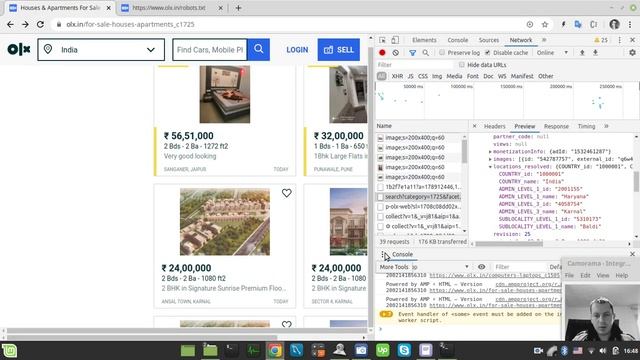
Task: Show more DevTools panel tabs
Action: click(544, 40)
